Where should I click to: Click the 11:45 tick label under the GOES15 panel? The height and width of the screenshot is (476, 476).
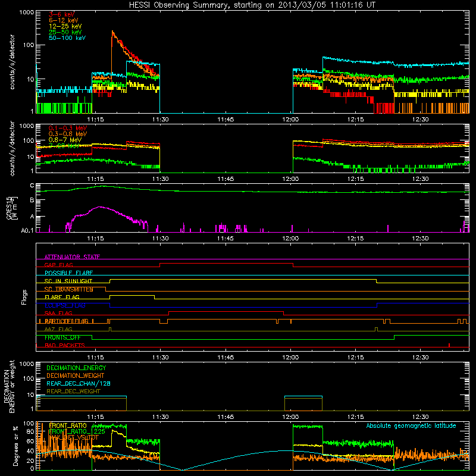coord(226,239)
